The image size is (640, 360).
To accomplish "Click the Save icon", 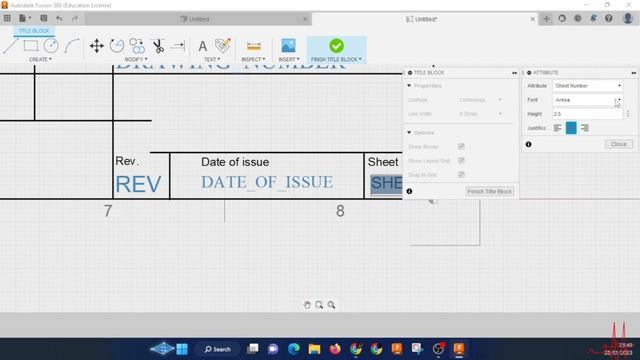I will [43, 18].
